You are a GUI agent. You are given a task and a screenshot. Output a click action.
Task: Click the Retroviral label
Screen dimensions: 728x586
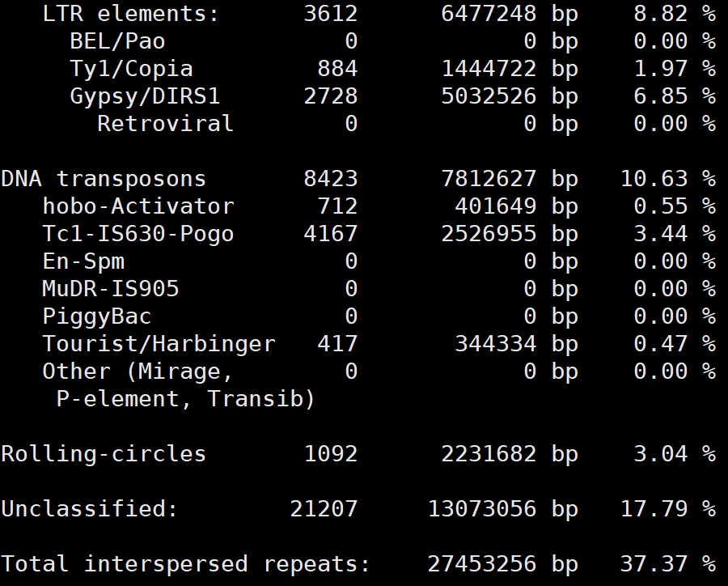[x=165, y=124]
